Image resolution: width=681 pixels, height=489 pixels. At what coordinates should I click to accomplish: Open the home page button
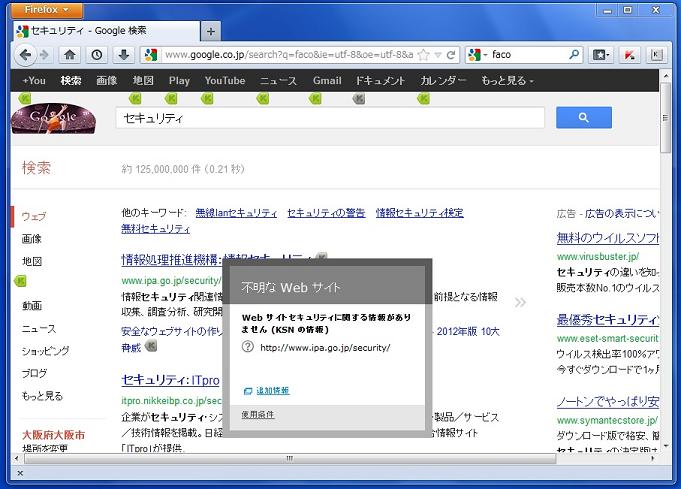(69, 55)
